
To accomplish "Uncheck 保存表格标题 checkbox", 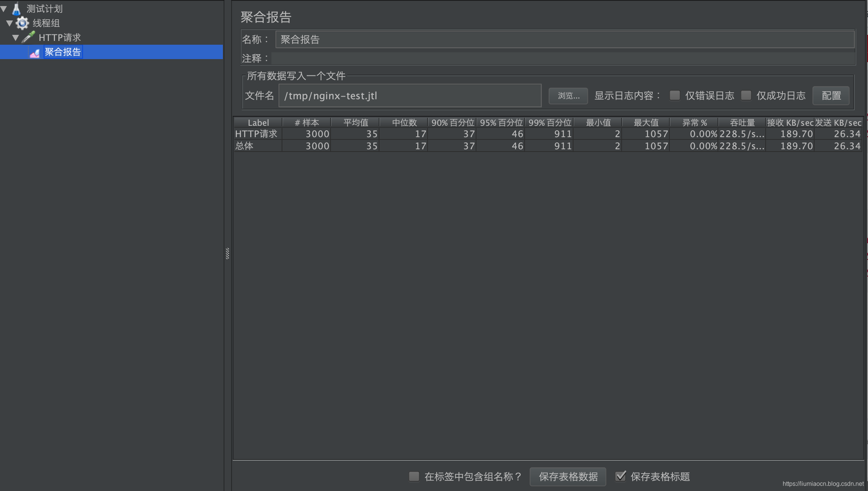I will coord(620,476).
